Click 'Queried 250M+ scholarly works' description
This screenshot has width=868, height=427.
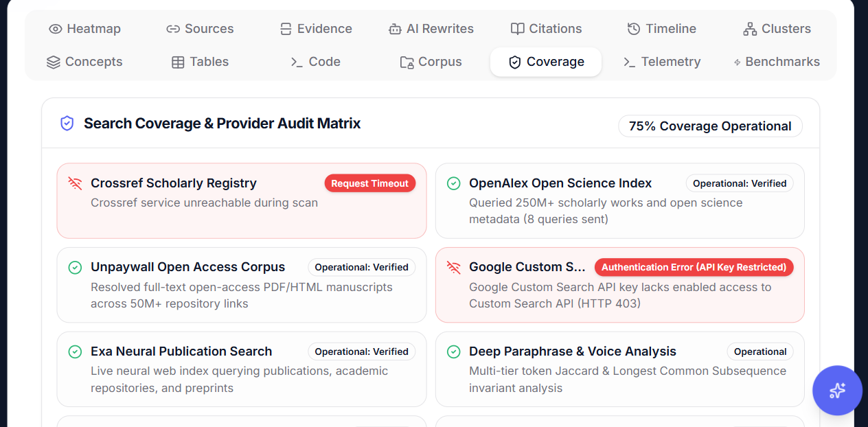606,211
